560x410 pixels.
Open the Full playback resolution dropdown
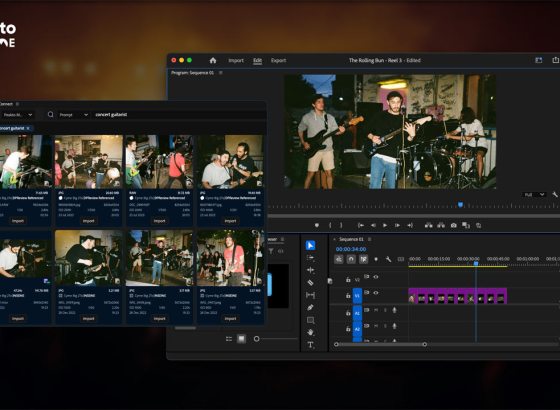534,195
